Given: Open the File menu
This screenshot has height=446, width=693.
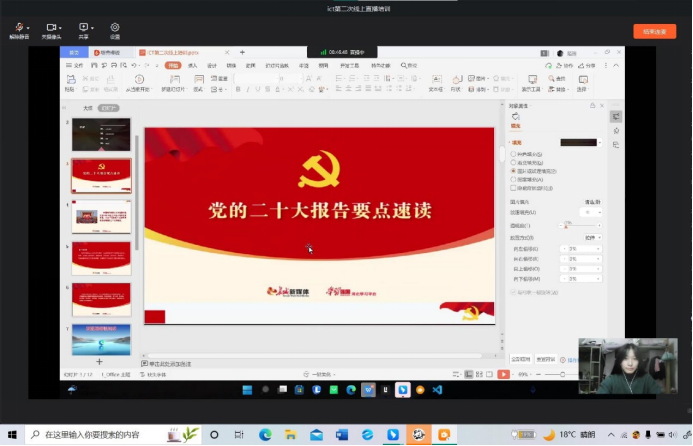Looking at the screenshot, I should tap(75, 65).
